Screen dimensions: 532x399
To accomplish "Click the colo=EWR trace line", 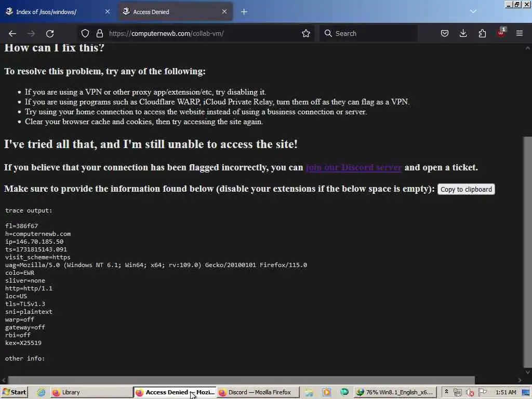I will 20,273.
